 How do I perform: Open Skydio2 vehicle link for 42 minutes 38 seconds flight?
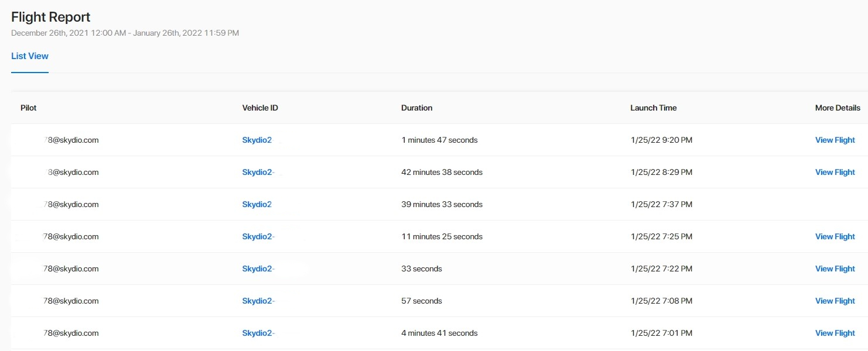tap(258, 172)
